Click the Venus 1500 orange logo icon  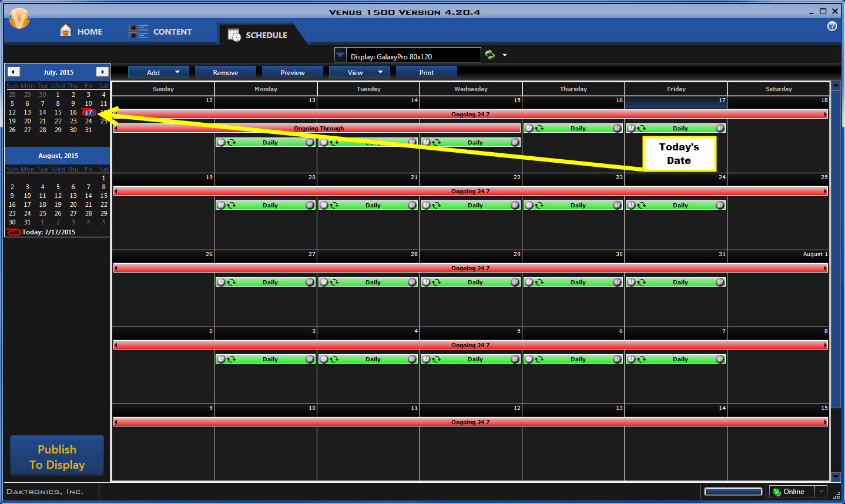pos(19,19)
